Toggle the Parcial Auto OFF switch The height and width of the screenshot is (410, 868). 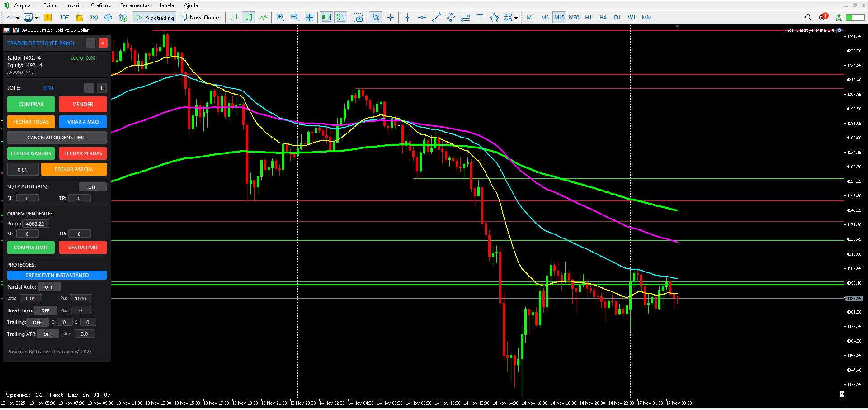tap(49, 287)
